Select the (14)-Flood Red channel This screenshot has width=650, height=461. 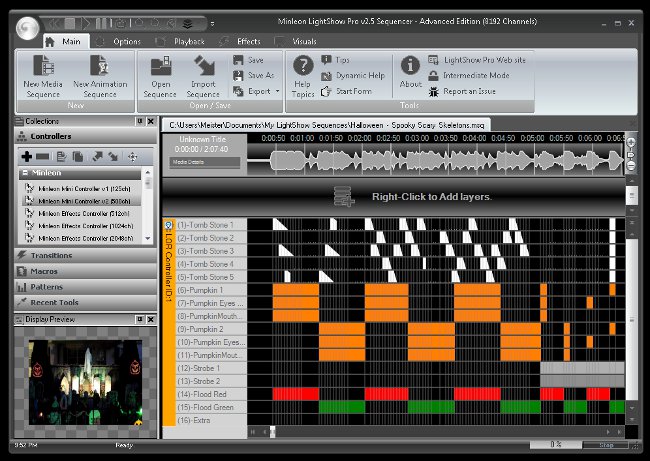[211, 394]
